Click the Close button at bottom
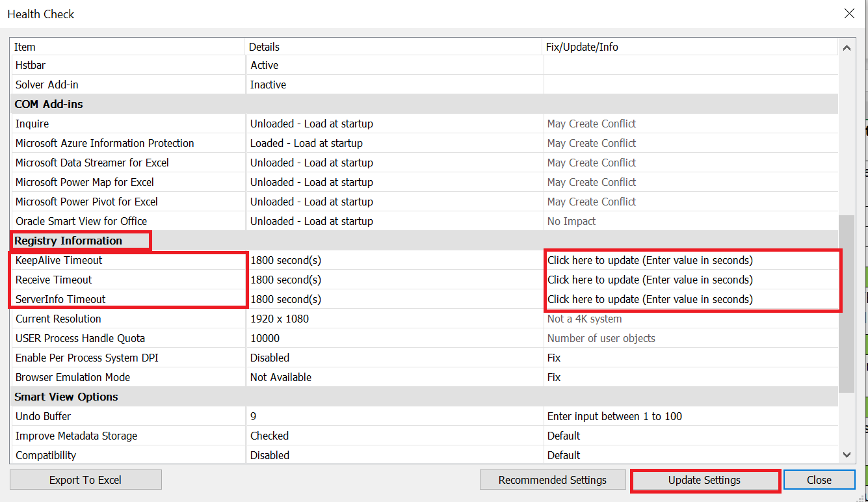The height and width of the screenshot is (502, 868). click(x=819, y=480)
